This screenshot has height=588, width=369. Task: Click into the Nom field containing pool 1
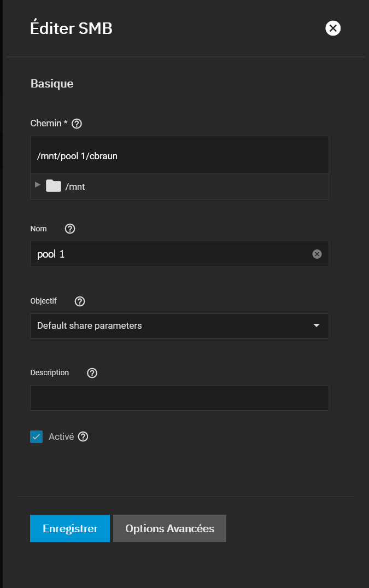coord(179,254)
